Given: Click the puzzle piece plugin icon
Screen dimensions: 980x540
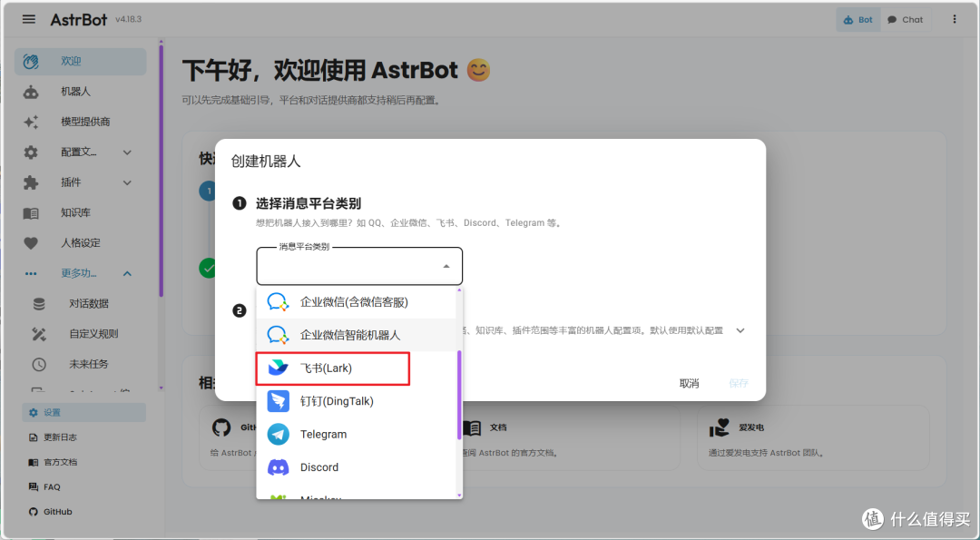Looking at the screenshot, I should 31,182.
